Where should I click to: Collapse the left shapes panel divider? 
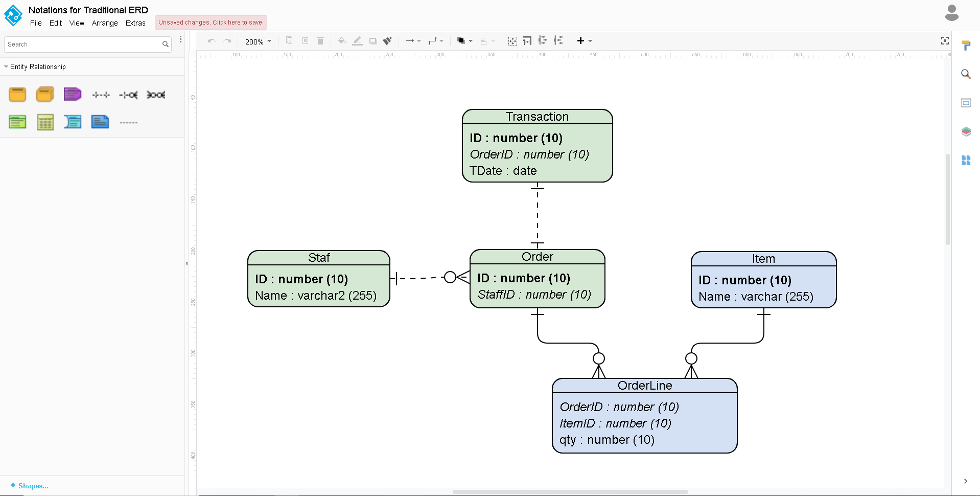187,264
